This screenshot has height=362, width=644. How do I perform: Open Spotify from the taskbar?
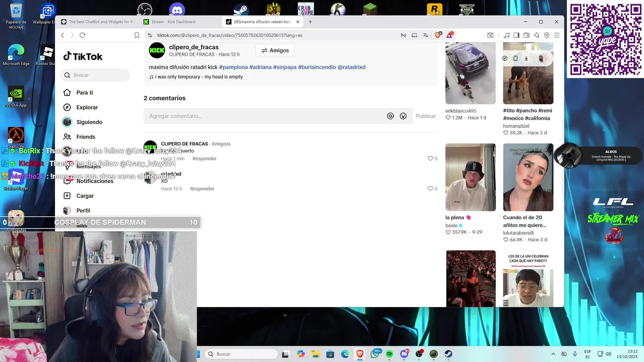(x=389, y=354)
